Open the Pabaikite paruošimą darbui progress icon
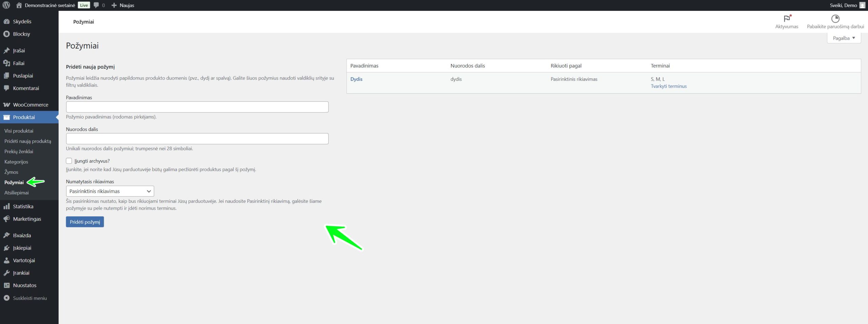The image size is (868, 324). tap(835, 19)
